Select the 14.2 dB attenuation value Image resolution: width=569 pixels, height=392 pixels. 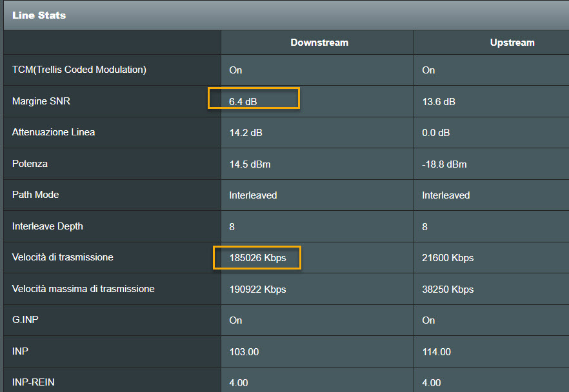tap(246, 133)
